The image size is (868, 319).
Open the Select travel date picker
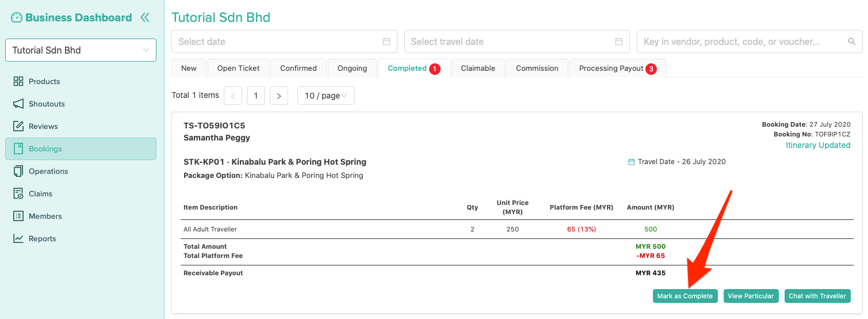coord(517,41)
